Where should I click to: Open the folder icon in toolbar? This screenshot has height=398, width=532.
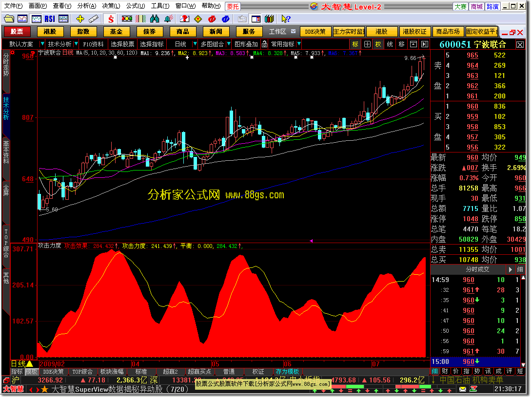[9, 19]
